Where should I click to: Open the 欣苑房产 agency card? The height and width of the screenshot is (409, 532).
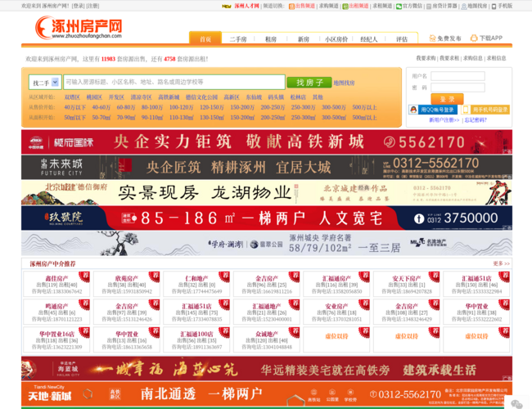point(127,284)
